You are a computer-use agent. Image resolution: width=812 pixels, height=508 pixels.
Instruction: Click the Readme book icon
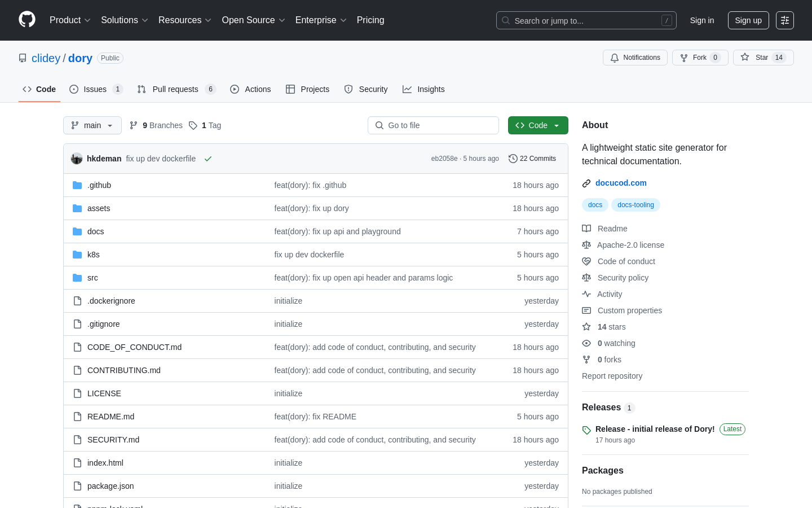586,229
